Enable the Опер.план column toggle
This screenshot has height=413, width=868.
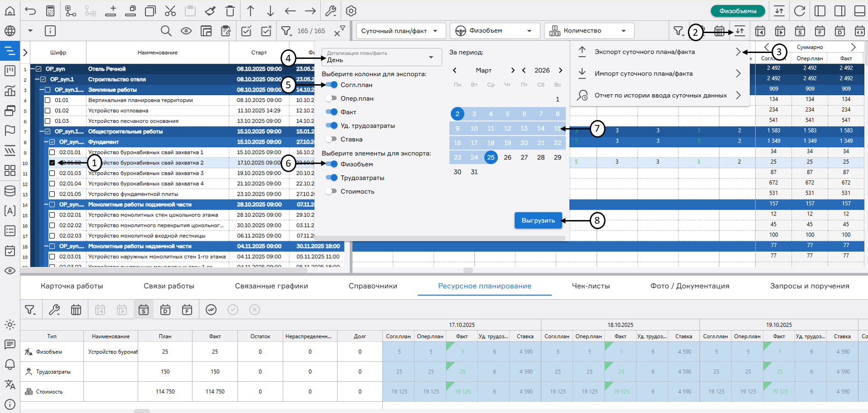(331, 98)
